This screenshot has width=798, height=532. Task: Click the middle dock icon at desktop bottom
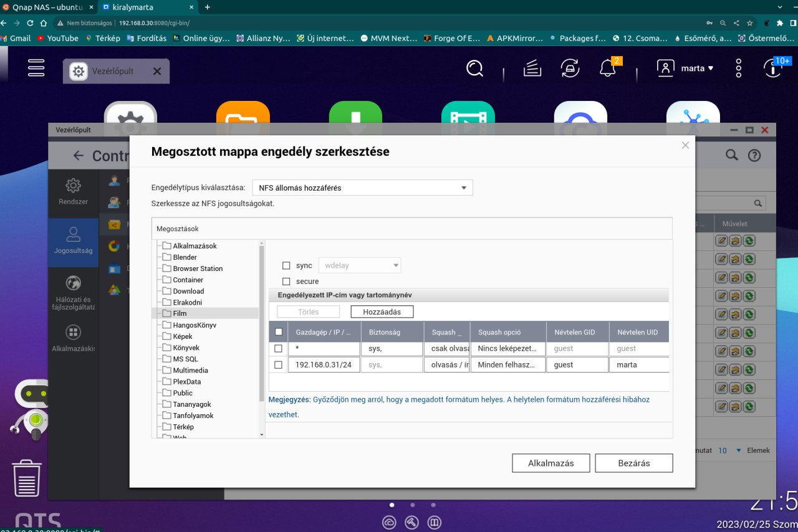[x=411, y=522]
